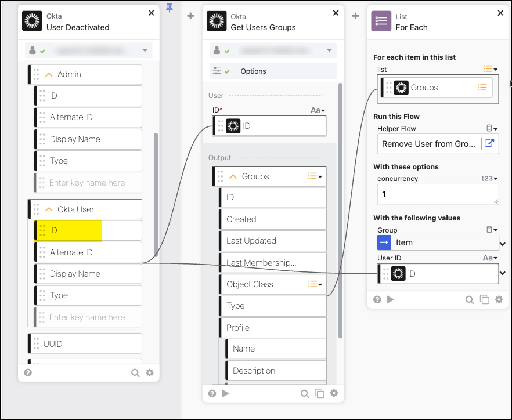The image size is (512, 420).
Task: Click the options slider icon next to Options
Action: (217, 71)
